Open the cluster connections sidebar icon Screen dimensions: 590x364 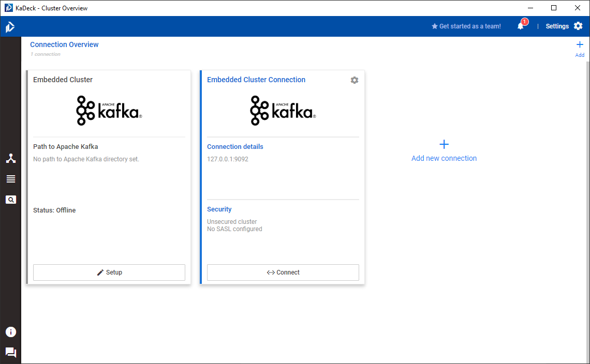(x=11, y=158)
